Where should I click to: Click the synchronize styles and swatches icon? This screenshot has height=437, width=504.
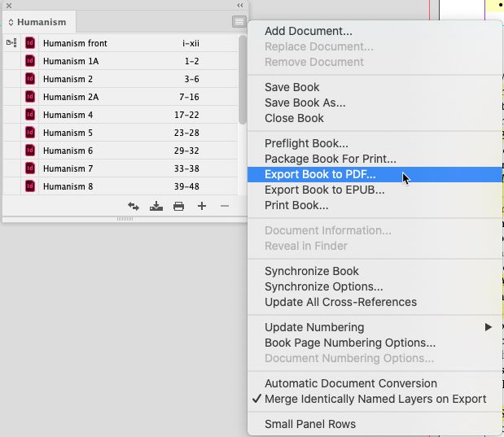pyautogui.click(x=134, y=206)
